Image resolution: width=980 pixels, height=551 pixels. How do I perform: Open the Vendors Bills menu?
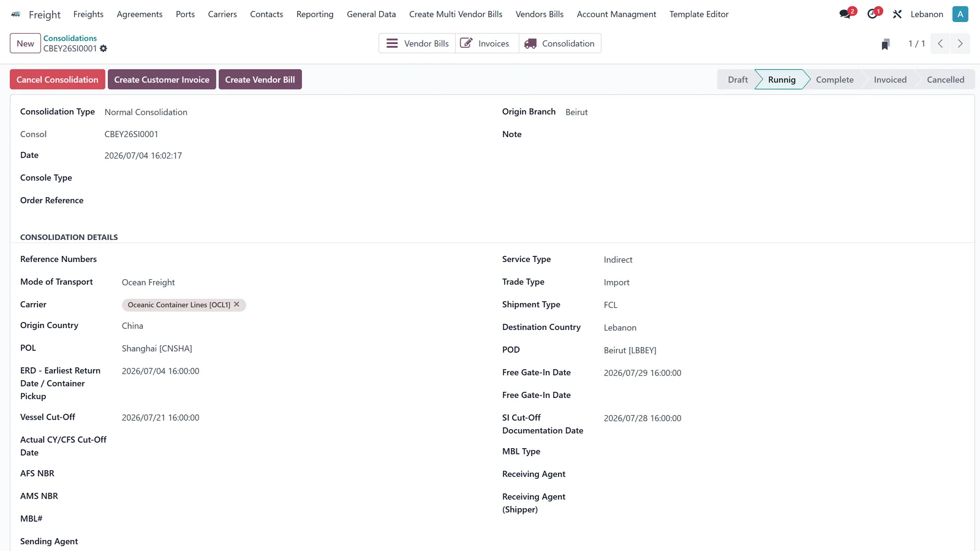540,14
